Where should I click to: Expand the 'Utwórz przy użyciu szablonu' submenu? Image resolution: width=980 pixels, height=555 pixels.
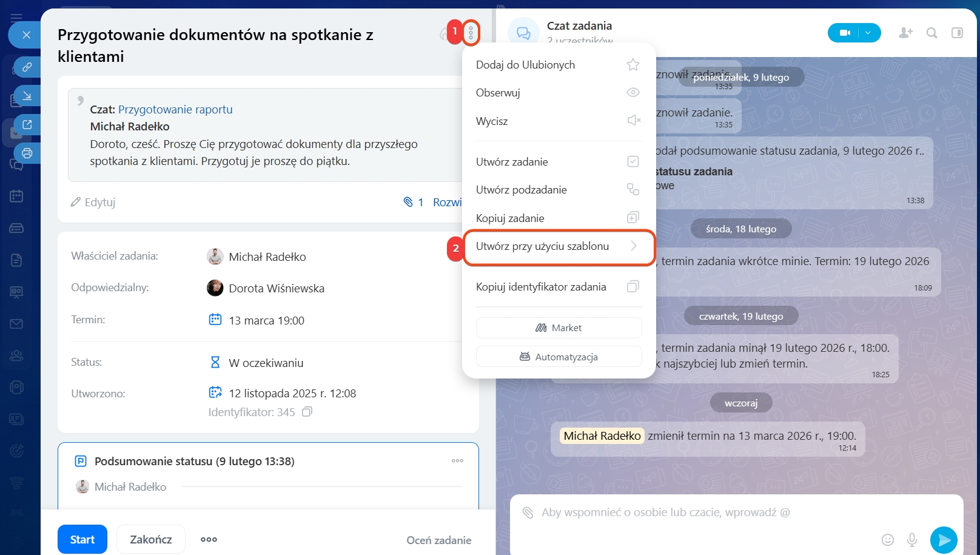(558, 247)
